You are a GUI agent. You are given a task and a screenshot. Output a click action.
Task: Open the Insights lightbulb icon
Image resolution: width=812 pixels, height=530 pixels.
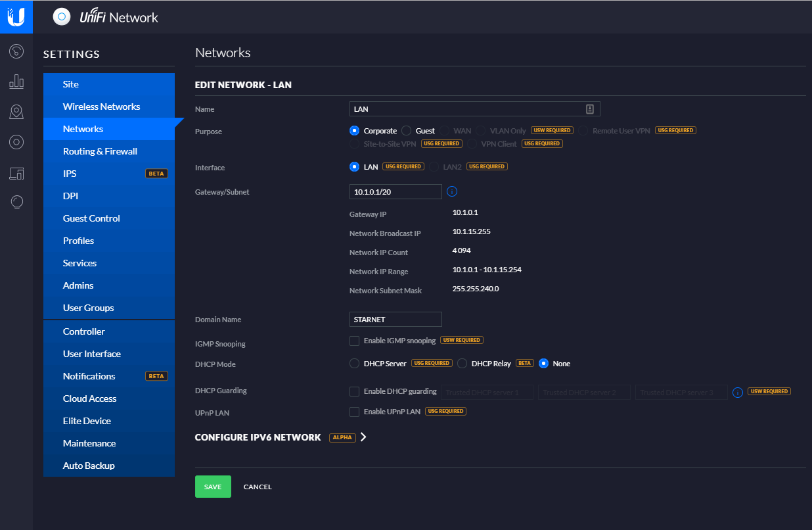pos(16,203)
